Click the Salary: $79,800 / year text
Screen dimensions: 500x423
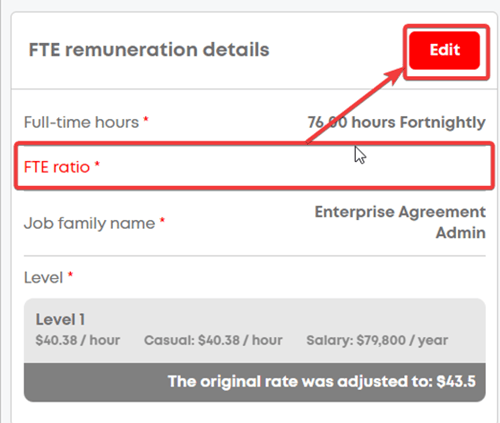coord(377,340)
